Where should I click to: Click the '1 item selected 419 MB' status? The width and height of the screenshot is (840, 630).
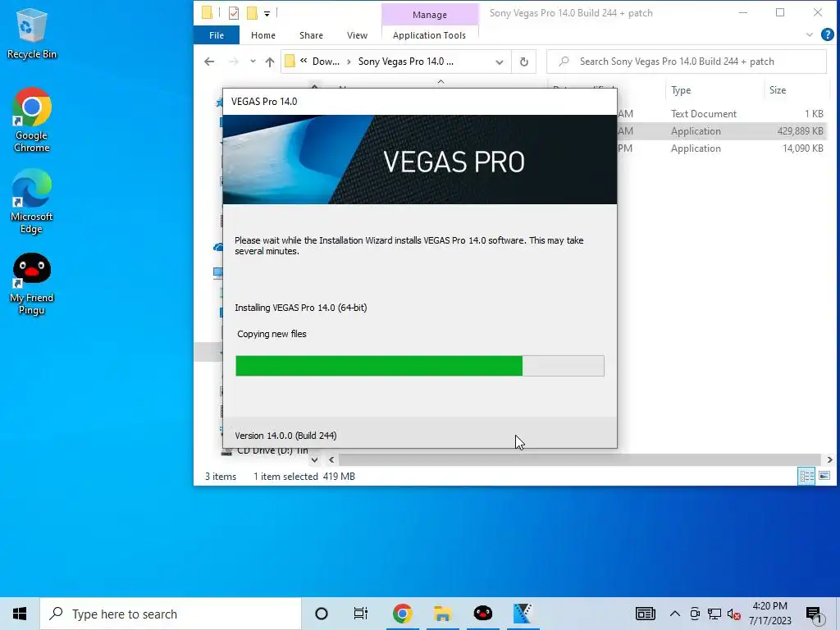(304, 477)
